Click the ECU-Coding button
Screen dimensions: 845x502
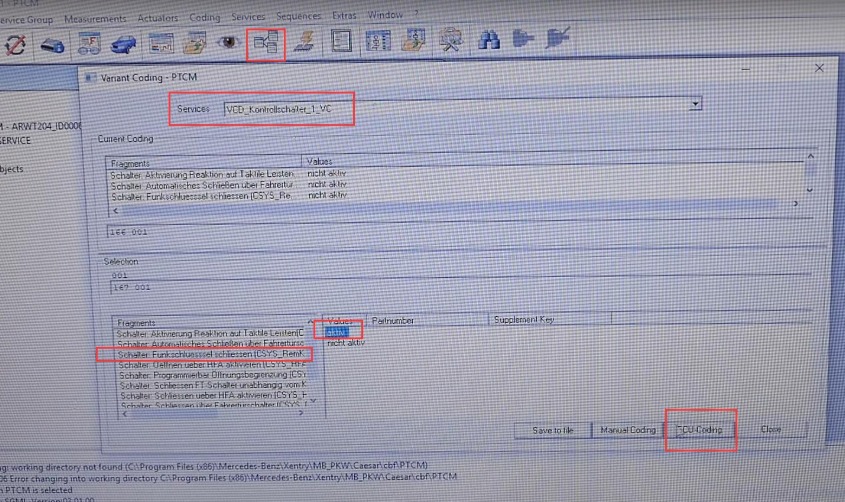tap(705, 430)
